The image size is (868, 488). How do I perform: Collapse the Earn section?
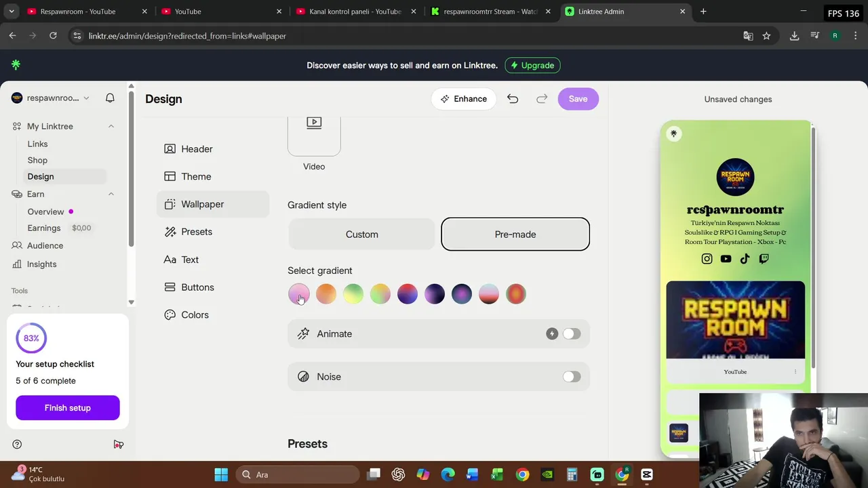point(111,194)
